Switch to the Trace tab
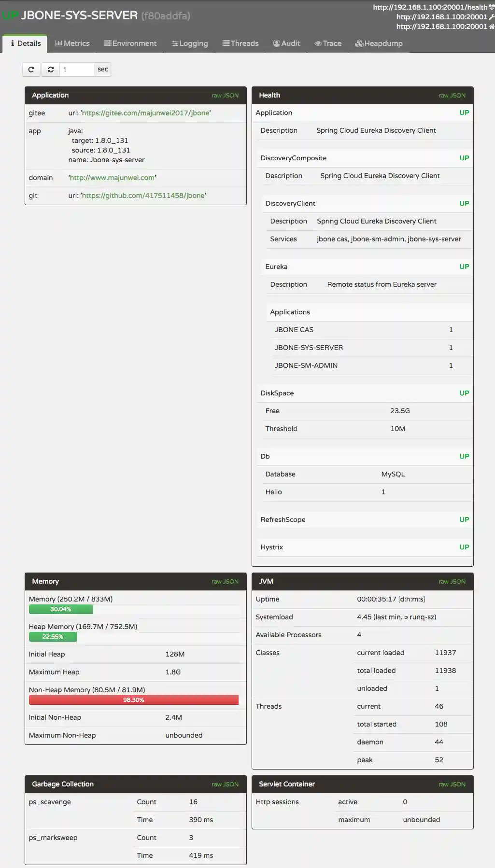 [x=328, y=43]
